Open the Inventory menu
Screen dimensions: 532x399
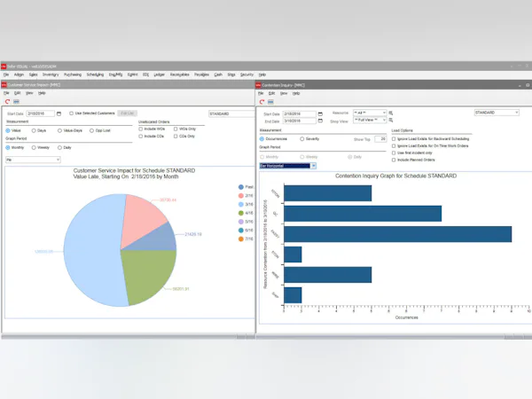51,74
